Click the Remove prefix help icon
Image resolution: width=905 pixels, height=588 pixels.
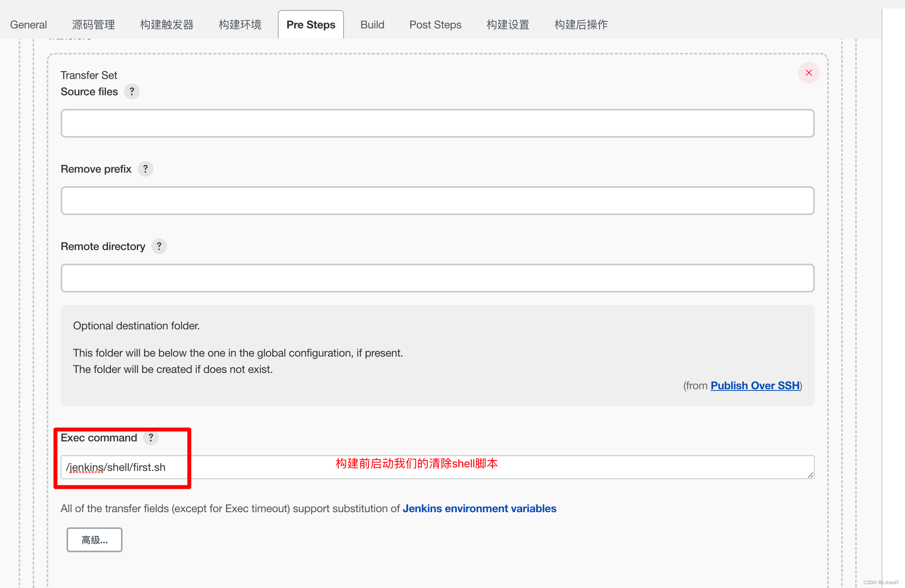146,169
